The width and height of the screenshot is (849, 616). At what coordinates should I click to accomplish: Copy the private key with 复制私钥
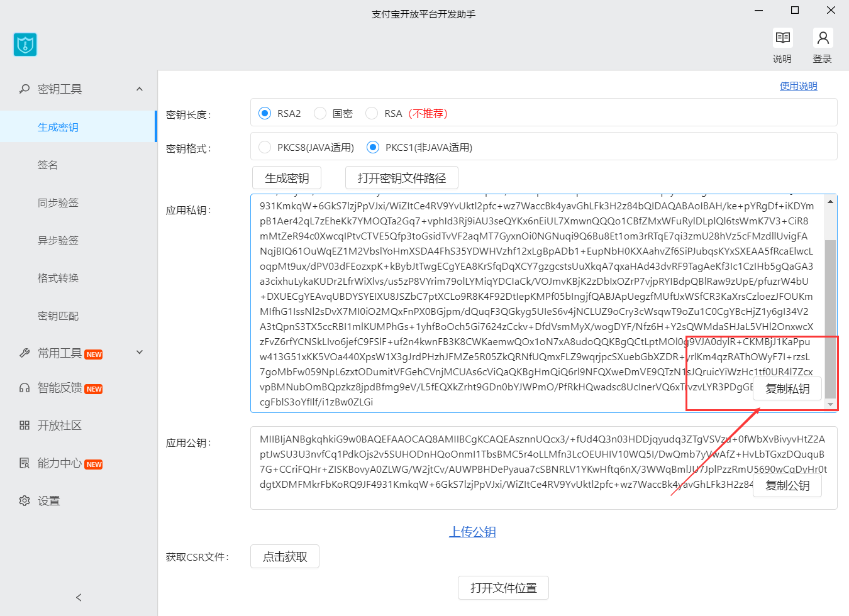point(787,389)
